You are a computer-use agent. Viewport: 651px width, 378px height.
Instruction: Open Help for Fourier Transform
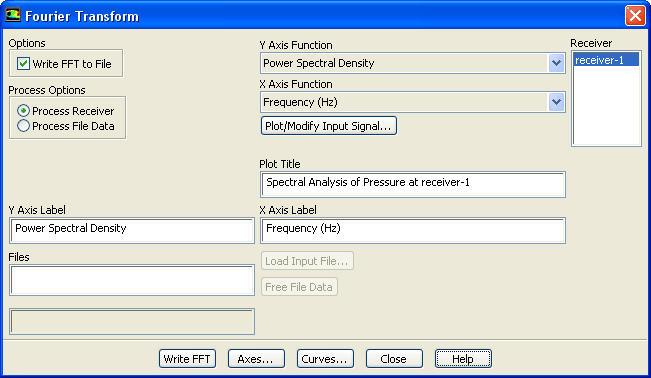463,358
